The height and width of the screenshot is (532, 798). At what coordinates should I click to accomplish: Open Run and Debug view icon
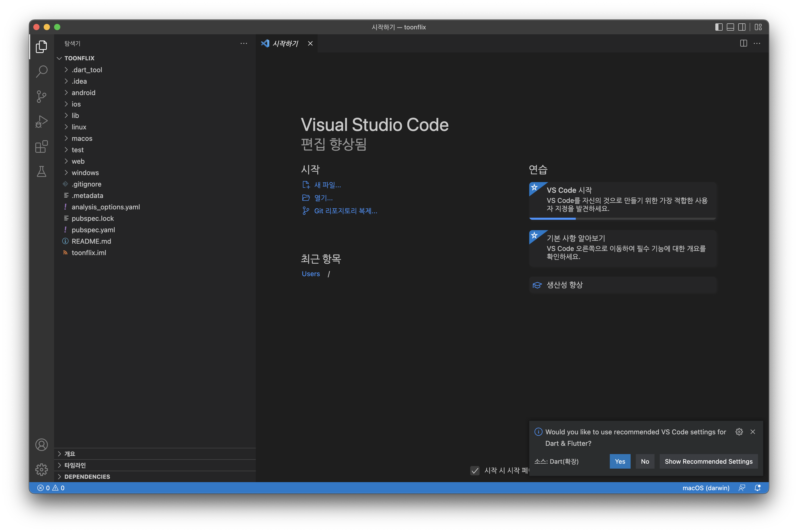41,122
